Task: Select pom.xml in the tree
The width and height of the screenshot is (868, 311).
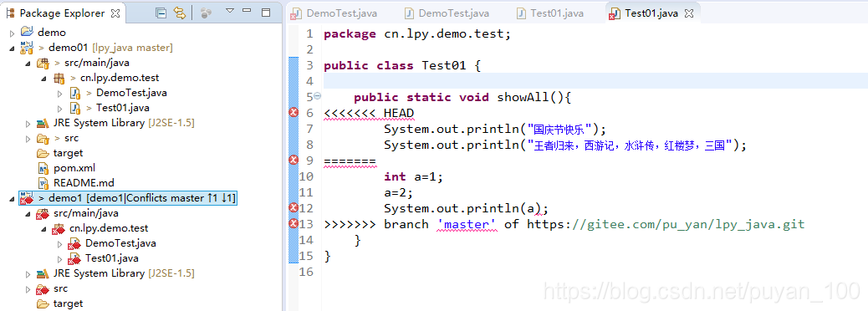Action: click(x=74, y=168)
